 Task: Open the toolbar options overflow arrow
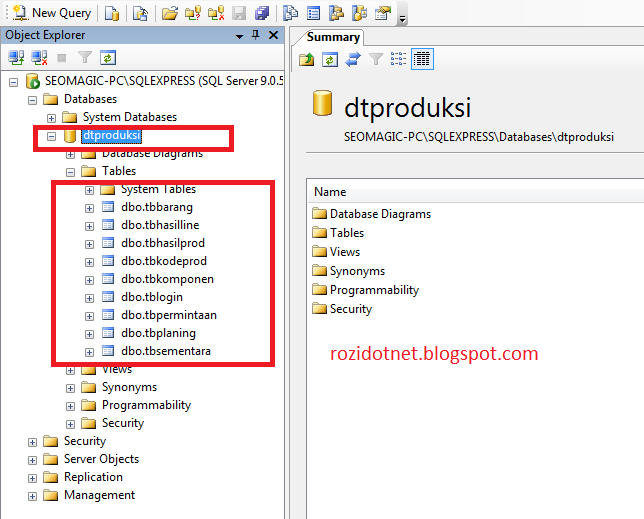(402, 18)
